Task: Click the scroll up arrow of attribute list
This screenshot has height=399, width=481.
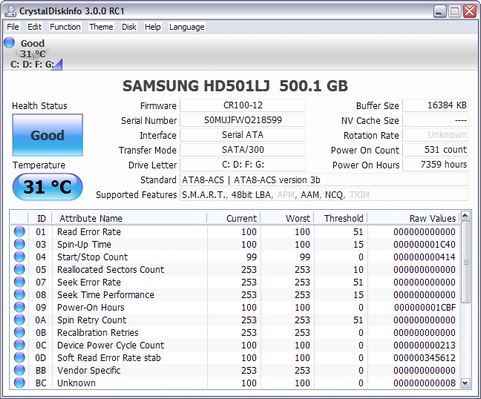Action: pos(465,216)
